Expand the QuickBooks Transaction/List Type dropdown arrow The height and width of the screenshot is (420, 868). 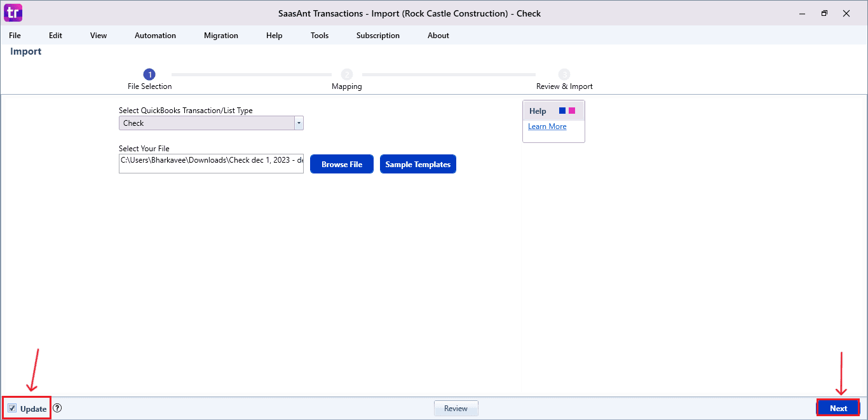tap(299, 123)
